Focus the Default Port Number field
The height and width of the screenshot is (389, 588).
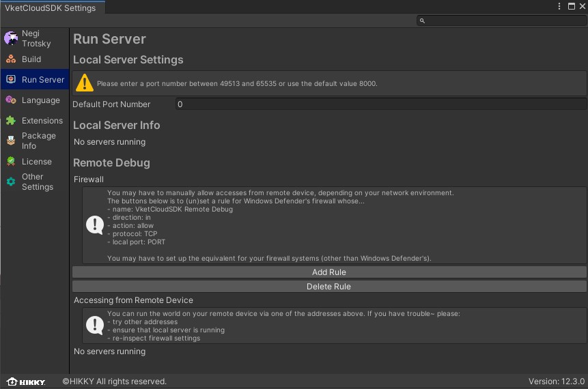click(x=381, y=104)
